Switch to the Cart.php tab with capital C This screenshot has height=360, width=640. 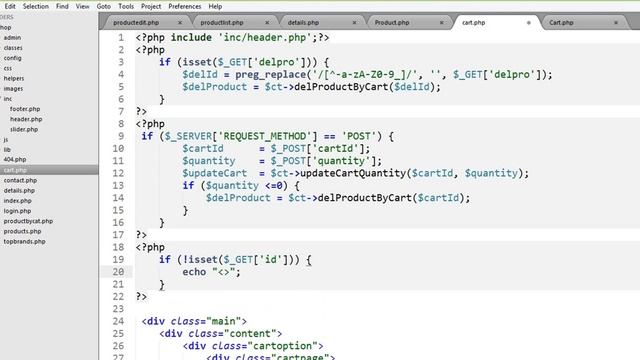coord(561,23)
